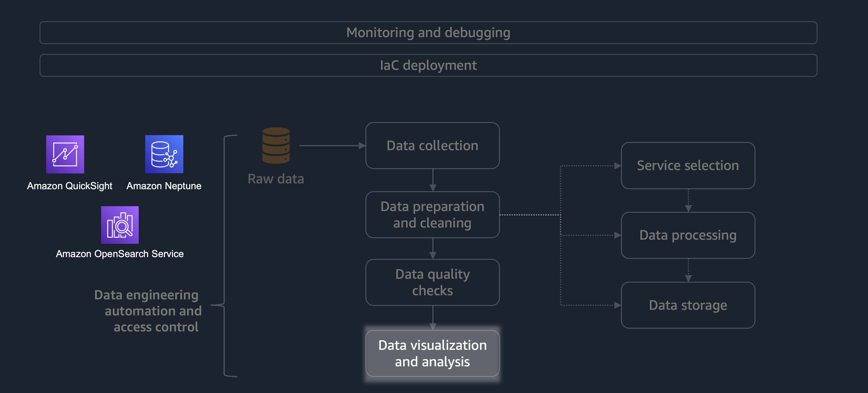868x393 pixels.
Task: Open the Data collection box
Action: click(432, 146)
